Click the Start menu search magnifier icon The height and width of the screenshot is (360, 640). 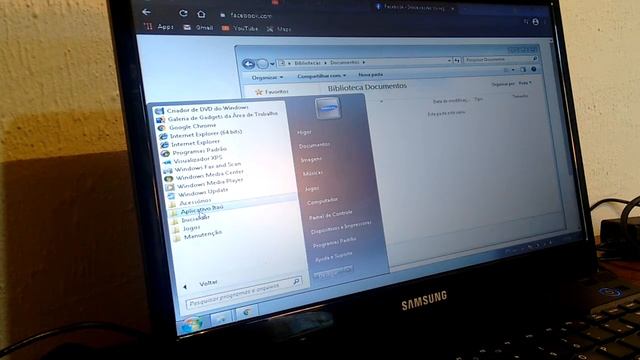(296, 281)
